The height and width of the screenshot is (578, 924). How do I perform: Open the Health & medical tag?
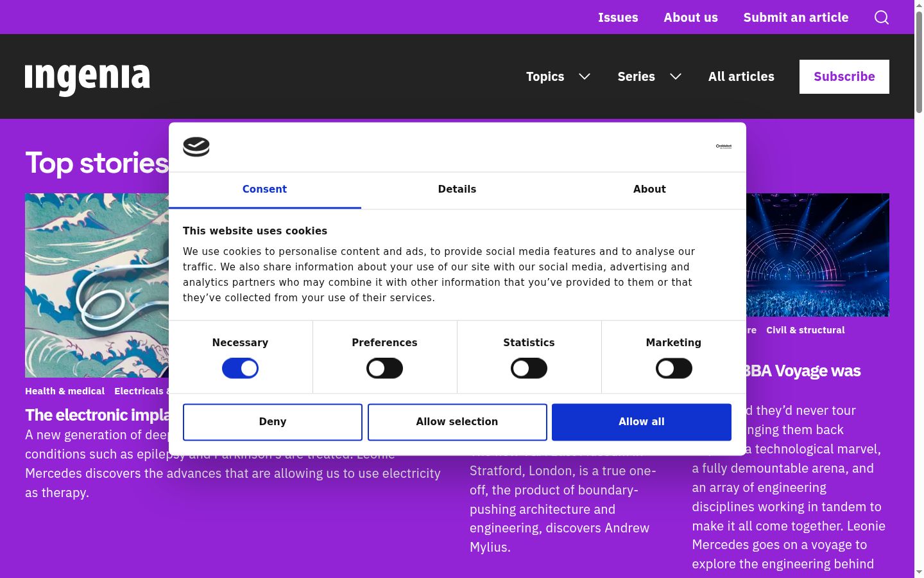pyautogui.click(x=65, y=391)
